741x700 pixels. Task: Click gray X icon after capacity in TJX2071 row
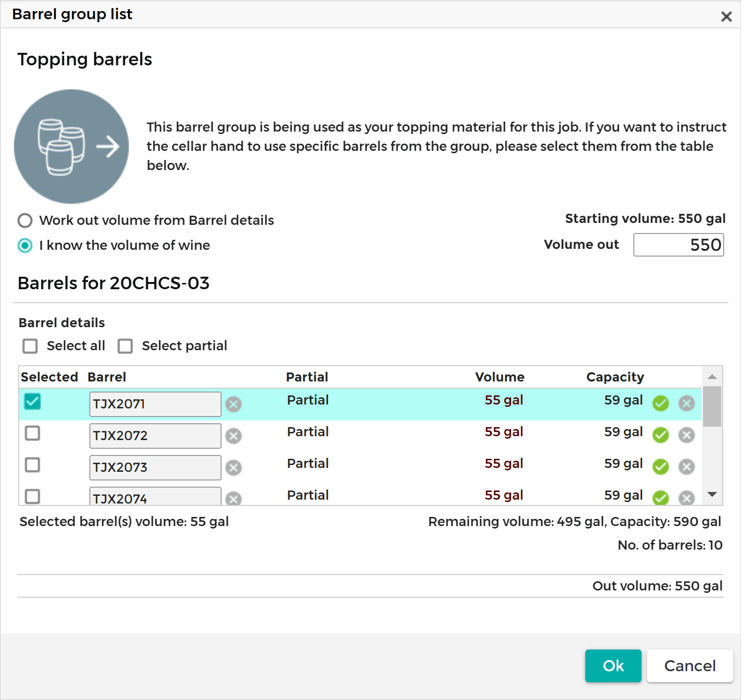pyautogui.click(x=687, y=404)
